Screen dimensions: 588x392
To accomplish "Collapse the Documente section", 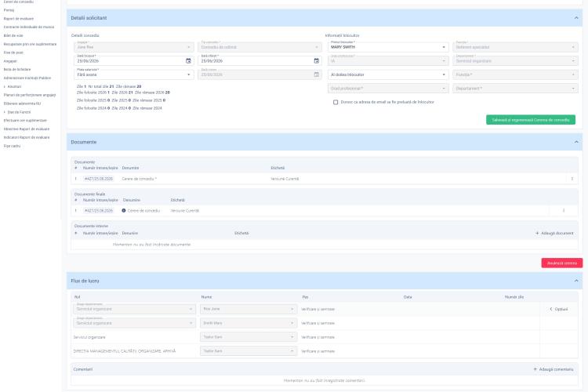I will tap(576, 142).
